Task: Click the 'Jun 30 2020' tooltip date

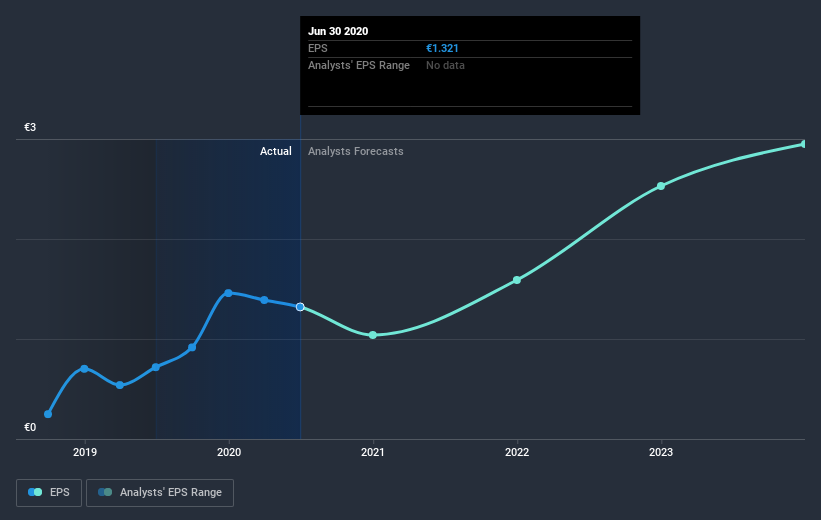Action: [338, 31]
